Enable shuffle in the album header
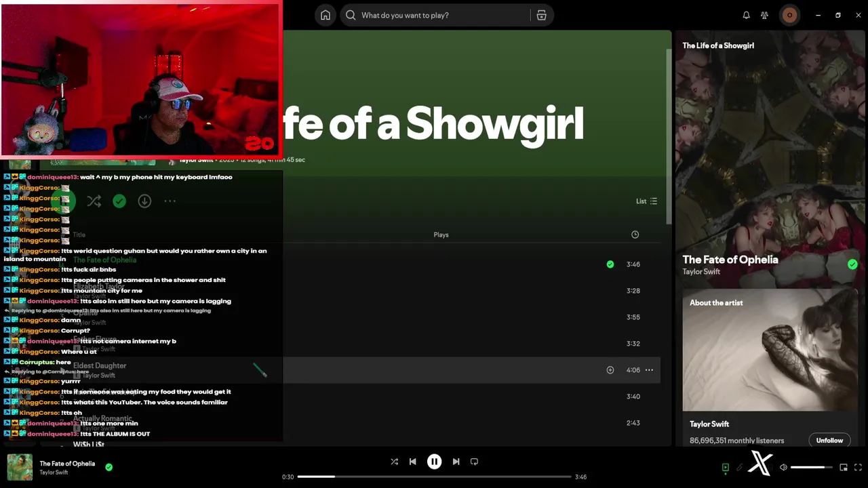This screenshot has height=488, width=868. tap(94, 201)
